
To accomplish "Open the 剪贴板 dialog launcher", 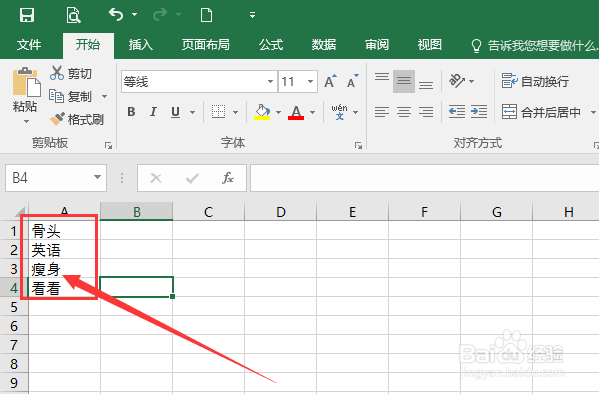I will pos(108,145).
